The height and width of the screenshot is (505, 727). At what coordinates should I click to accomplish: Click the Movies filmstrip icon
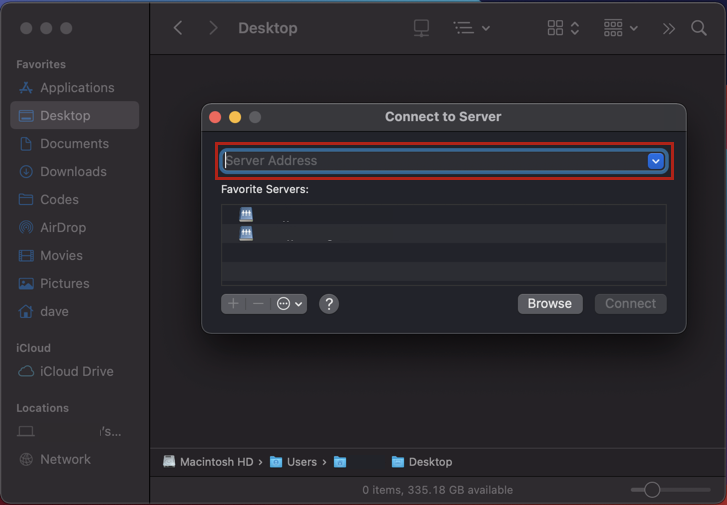point(26,256)
